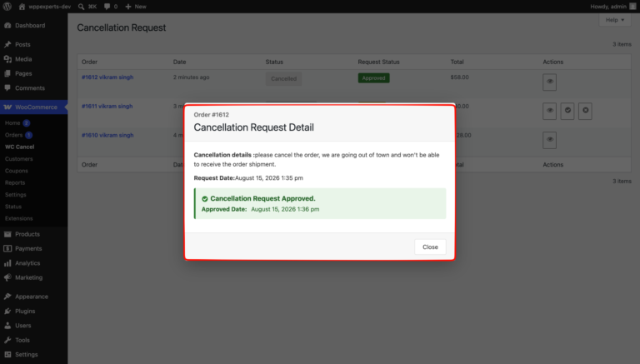640x364 pixels.
Task: Click the New plus icon
Action: click(x=128, y=7)
